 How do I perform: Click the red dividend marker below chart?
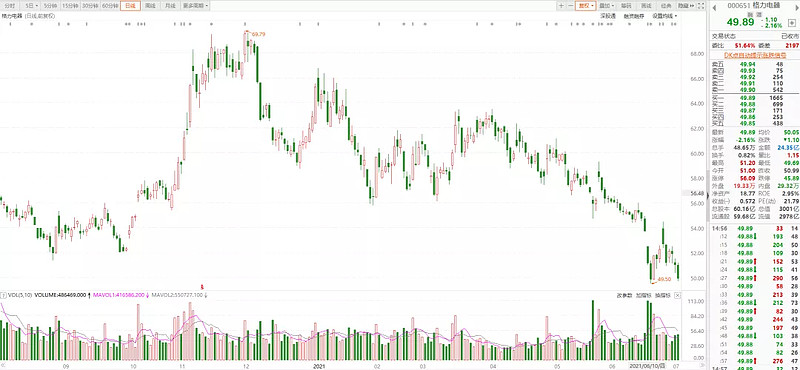[201, 287]
